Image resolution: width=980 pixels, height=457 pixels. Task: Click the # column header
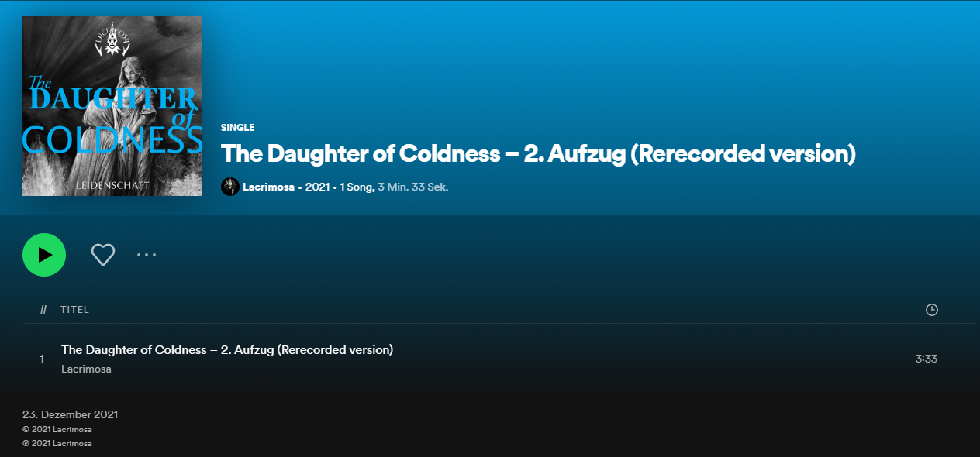43,310
